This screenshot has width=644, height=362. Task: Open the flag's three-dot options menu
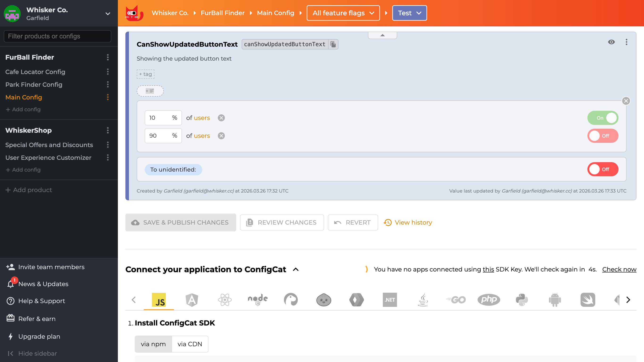click(x=626, y=42)
